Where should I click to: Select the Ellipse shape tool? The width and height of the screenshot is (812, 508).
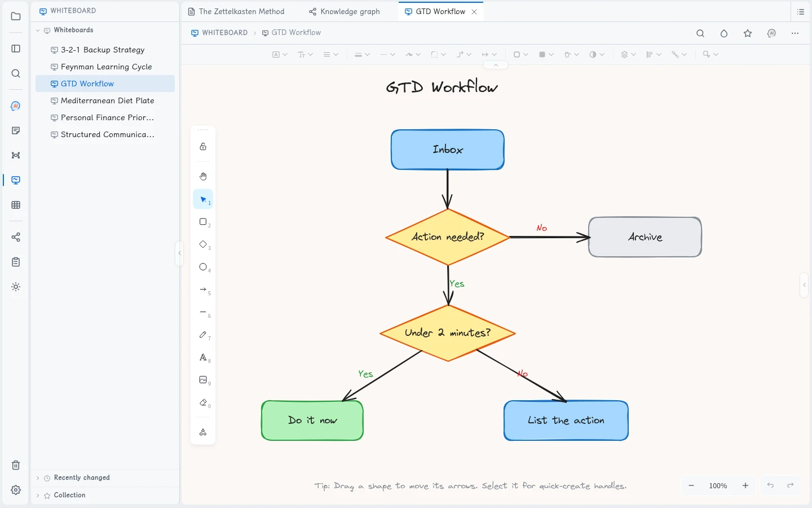coord(203,267)
